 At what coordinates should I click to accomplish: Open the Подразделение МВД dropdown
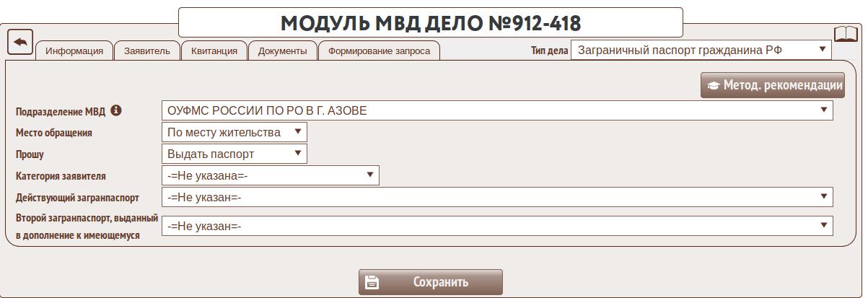[497, 110]
